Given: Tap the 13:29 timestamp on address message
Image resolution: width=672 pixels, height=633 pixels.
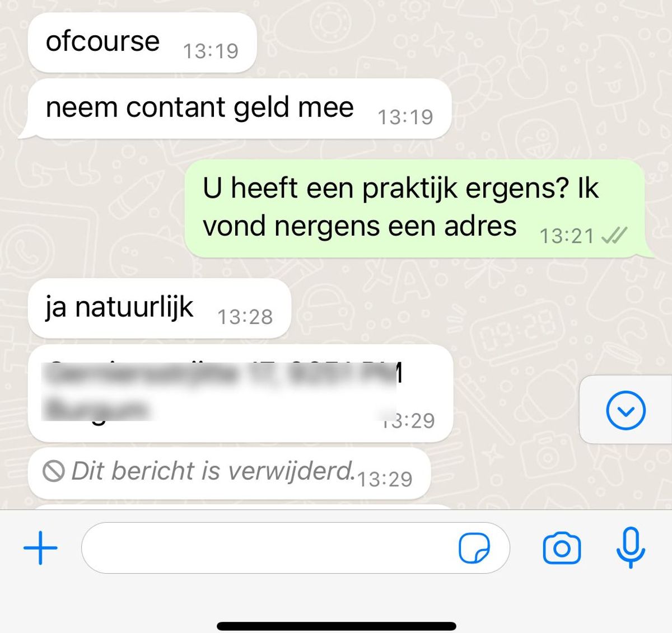Looking at the screenshot, I should [x=408, y=420].
